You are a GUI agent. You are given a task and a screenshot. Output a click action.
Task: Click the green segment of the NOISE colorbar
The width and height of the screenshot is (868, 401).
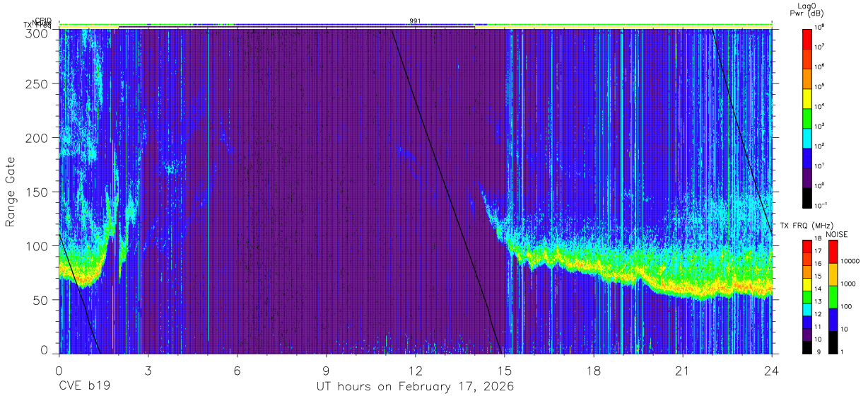pos(833,296)
